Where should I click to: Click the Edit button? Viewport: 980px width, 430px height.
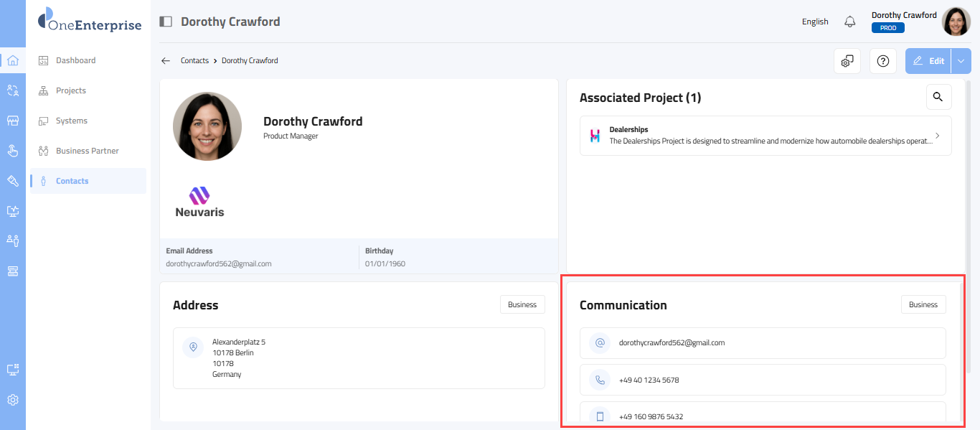[928, 61]
